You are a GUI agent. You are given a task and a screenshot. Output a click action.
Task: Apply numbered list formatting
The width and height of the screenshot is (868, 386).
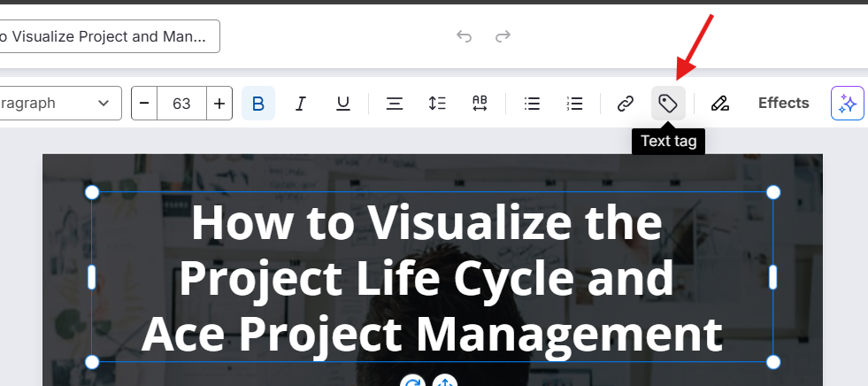point(574,104)
